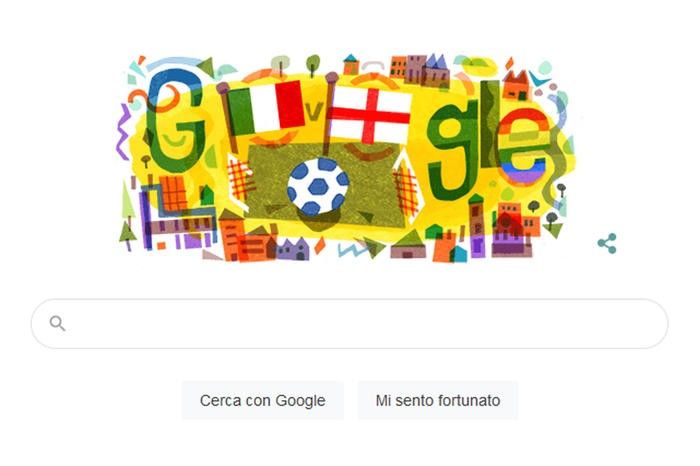Click the large blue-green letter G
Image resolution: width=700 pixels, height=466 pixels.
[175, 121]
